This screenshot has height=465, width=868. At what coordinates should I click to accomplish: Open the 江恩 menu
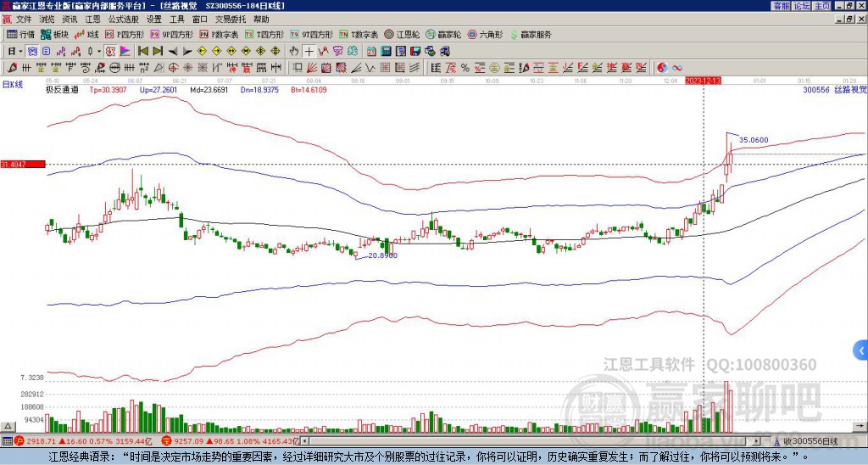[92, 20]
